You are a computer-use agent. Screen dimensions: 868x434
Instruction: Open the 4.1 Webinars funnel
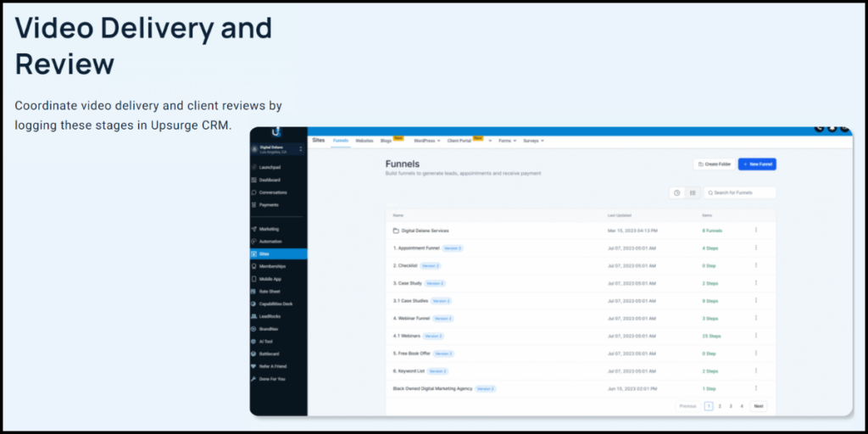[407, 336]
